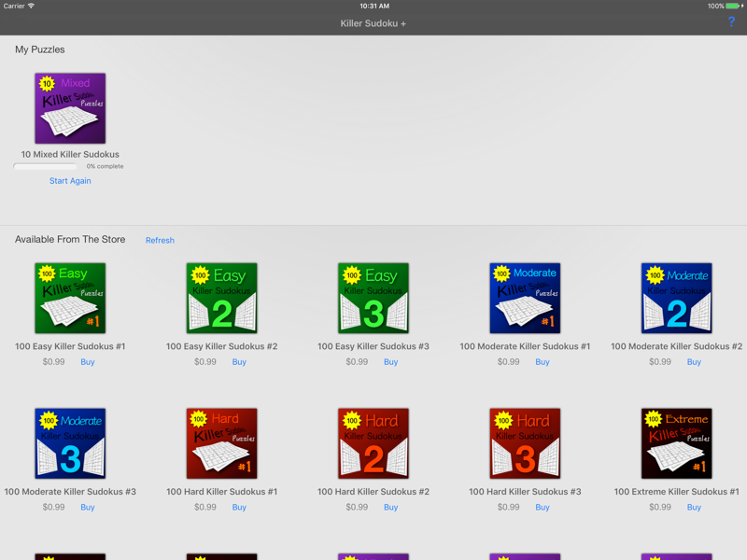
Task: Click the battery indicator in status bar
Action: tap(734, 7)
